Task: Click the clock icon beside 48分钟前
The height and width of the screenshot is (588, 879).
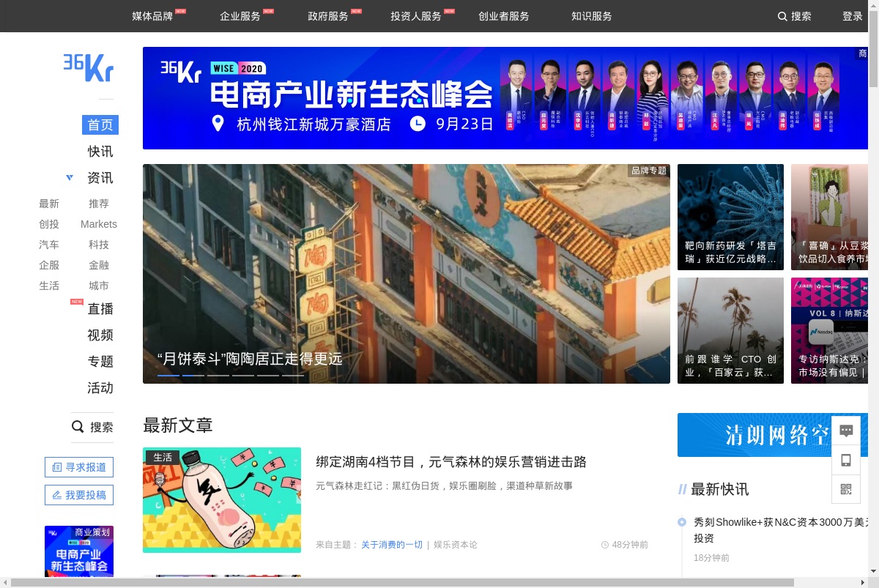Action: point(605,545)
